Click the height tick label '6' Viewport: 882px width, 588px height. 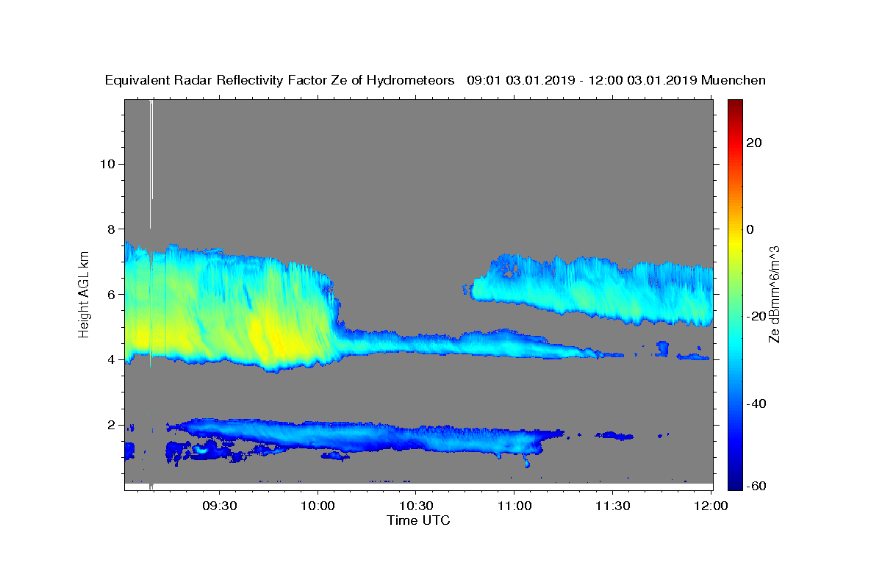110,294
